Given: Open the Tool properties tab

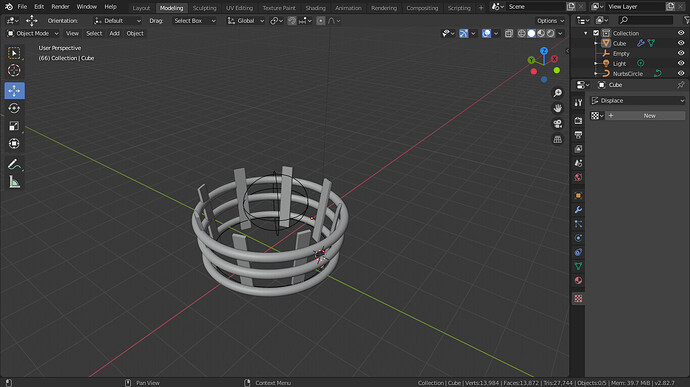Looking at the screenshot, I should click(578, 103).
